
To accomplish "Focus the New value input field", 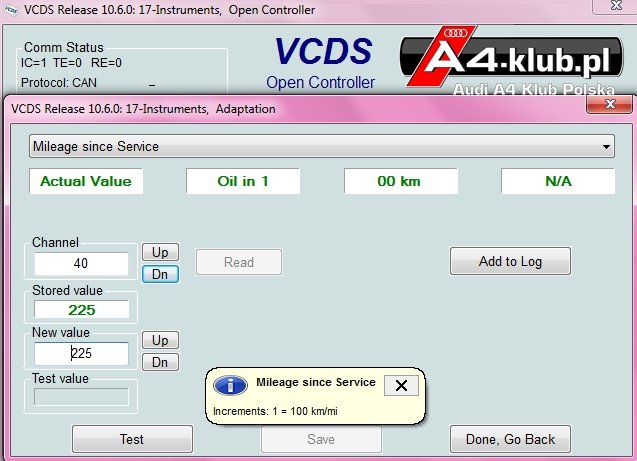I will [x=81, y=353].
